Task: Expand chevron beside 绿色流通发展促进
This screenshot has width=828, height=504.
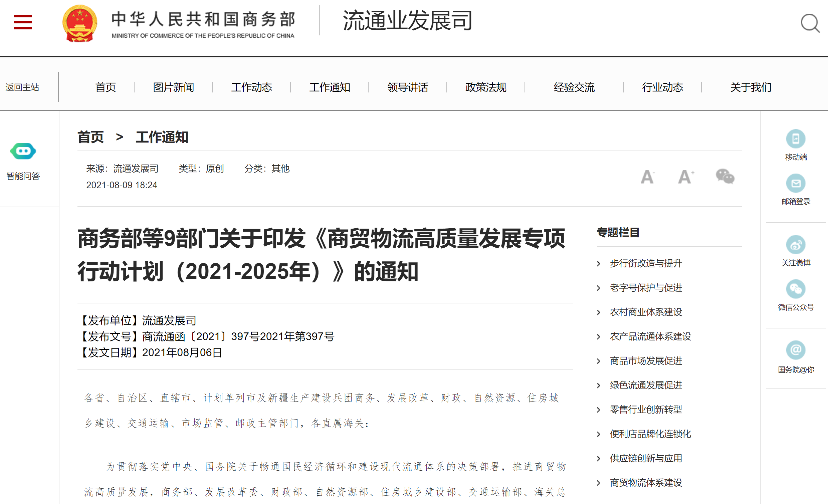Action: 599,386
